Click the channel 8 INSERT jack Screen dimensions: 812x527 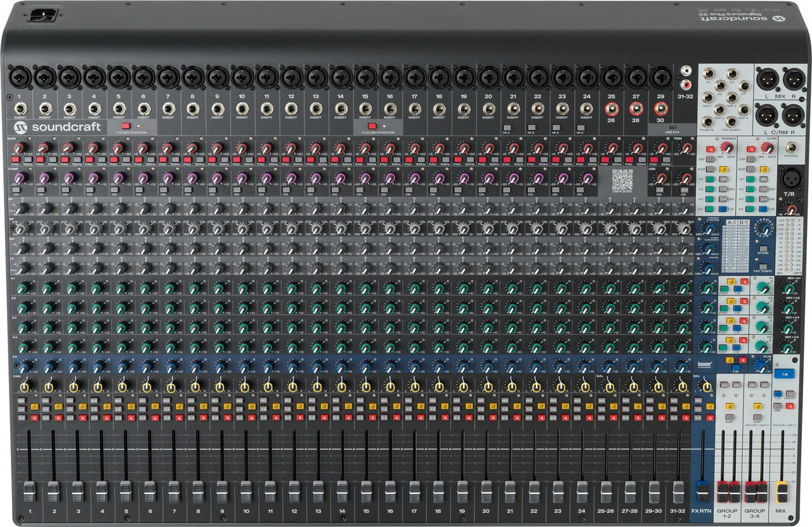[193, 109]
